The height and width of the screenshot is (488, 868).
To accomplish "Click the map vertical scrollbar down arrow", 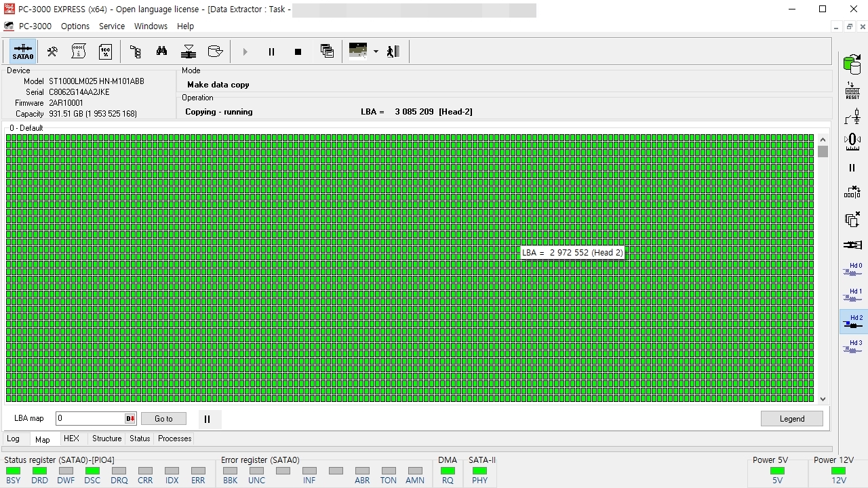I will tap(823, 399).
